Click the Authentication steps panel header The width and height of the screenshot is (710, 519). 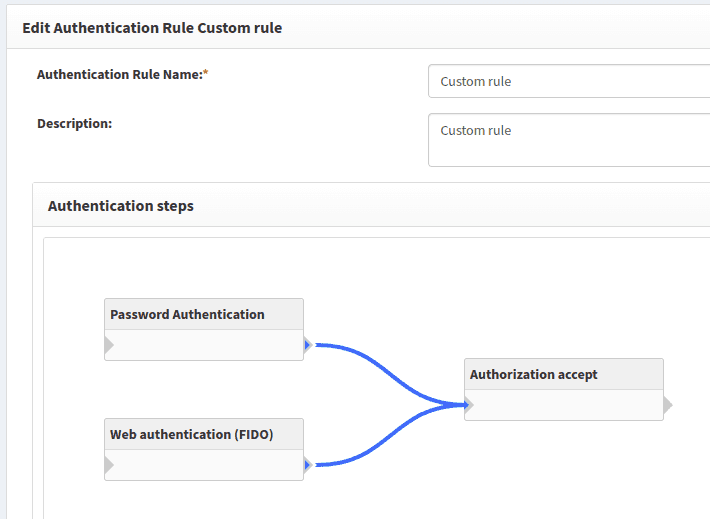(121, 206)
